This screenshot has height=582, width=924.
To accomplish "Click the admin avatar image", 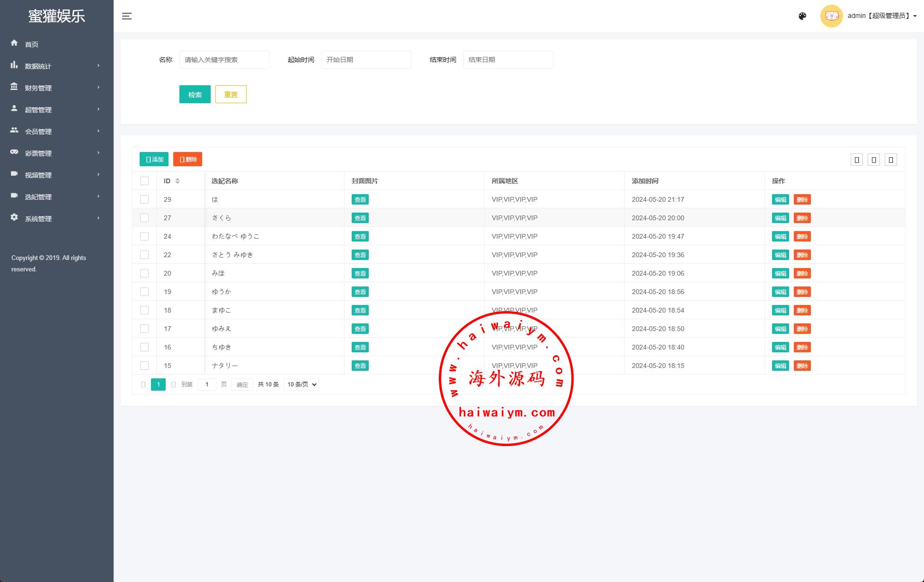I will [831, 16].
